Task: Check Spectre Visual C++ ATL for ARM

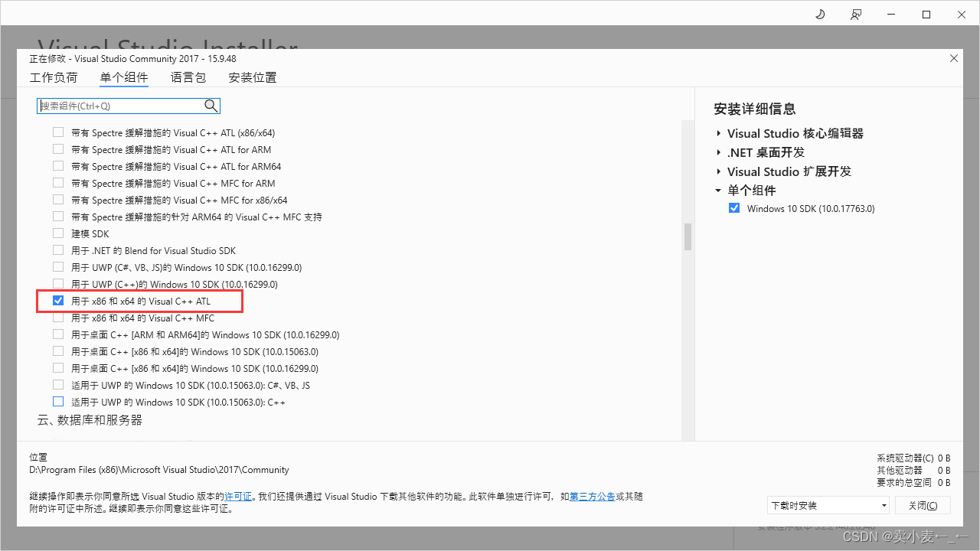Action: [58, 149]
